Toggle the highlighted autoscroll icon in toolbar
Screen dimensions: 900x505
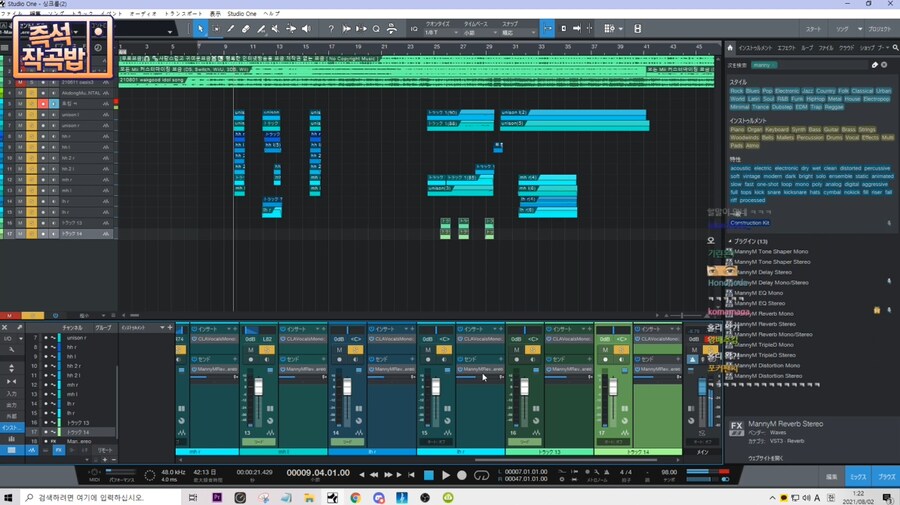[x=547, y=28]
